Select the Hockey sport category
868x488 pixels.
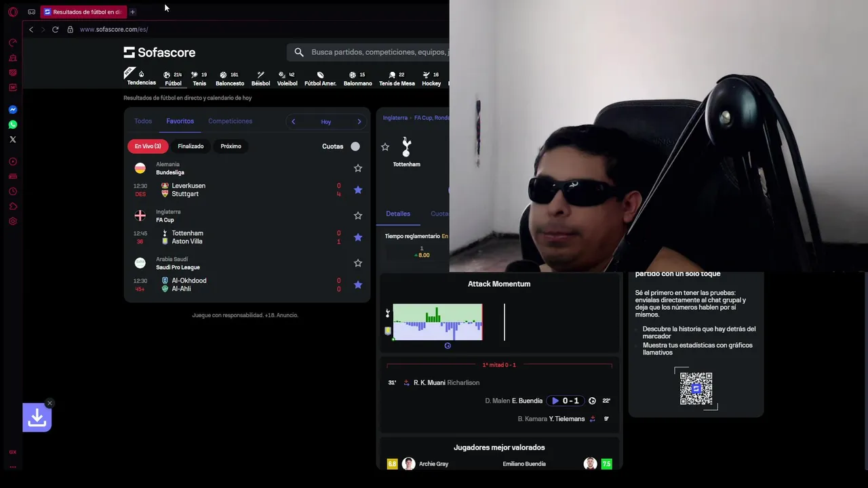[x=431, y=79]
